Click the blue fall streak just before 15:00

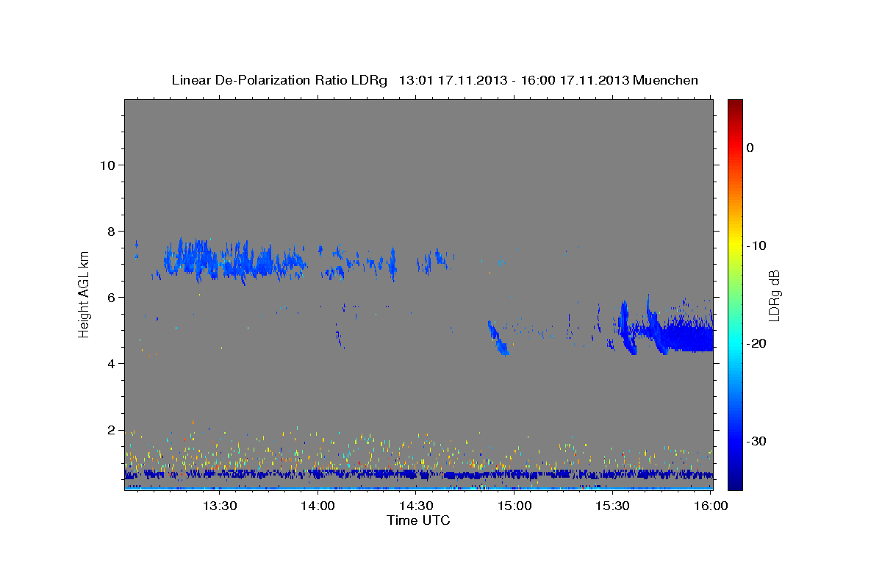498,338
